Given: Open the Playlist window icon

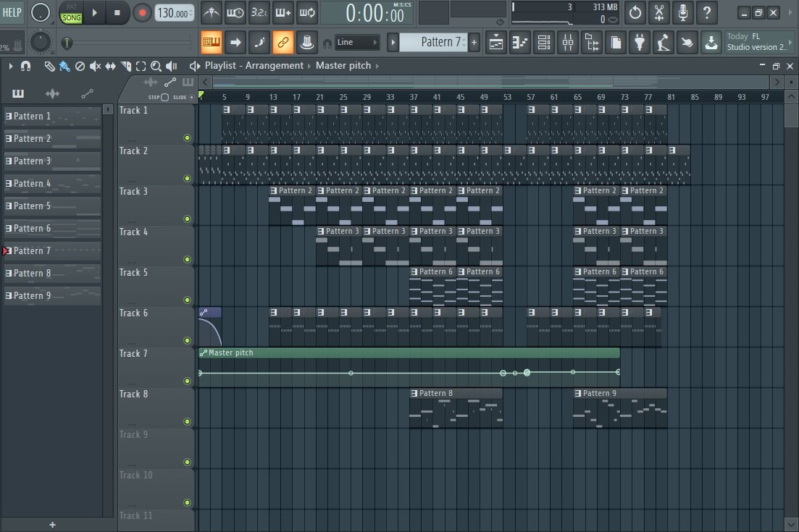Looking at the screenshot, I should [495, 43].
